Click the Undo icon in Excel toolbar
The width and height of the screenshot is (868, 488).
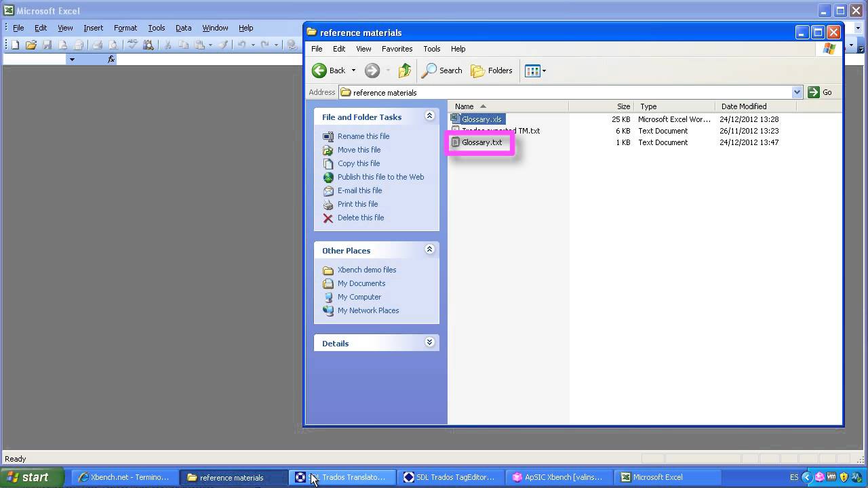(x=241, y=45)
